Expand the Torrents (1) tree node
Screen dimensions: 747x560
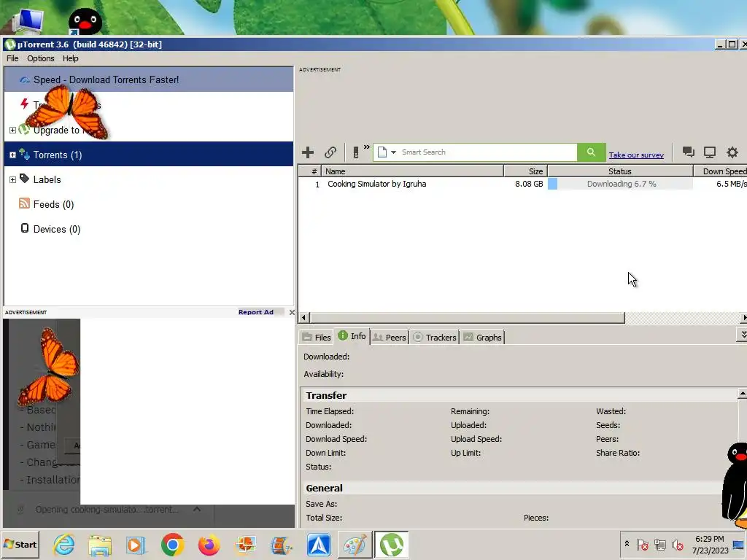(x=13, y=155)
